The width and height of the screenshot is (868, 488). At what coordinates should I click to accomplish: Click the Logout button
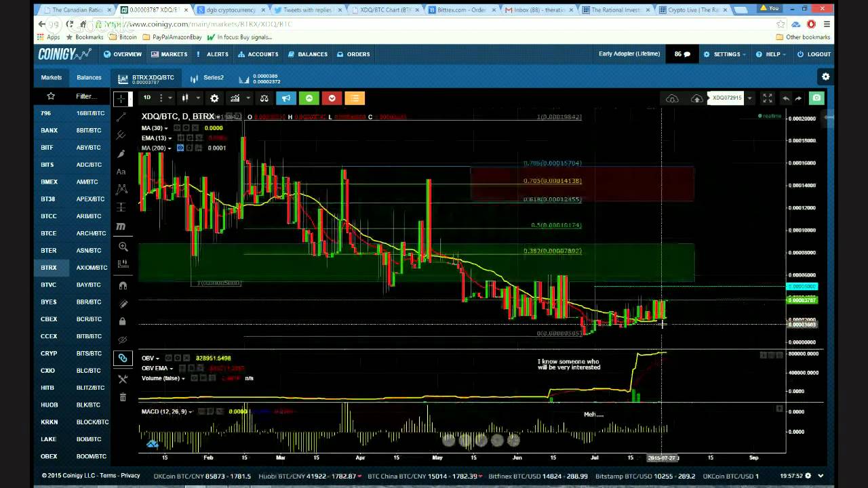(814, 54)
